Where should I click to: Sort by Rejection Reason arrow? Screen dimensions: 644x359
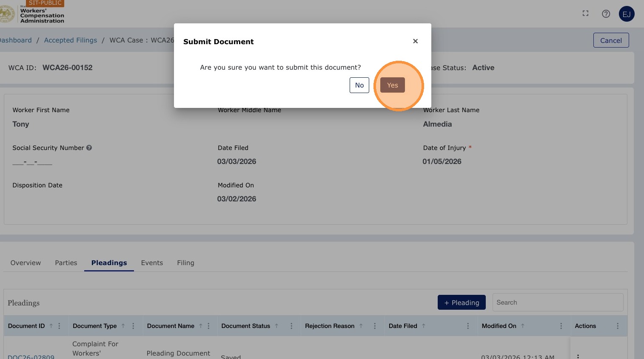point(361,326)
